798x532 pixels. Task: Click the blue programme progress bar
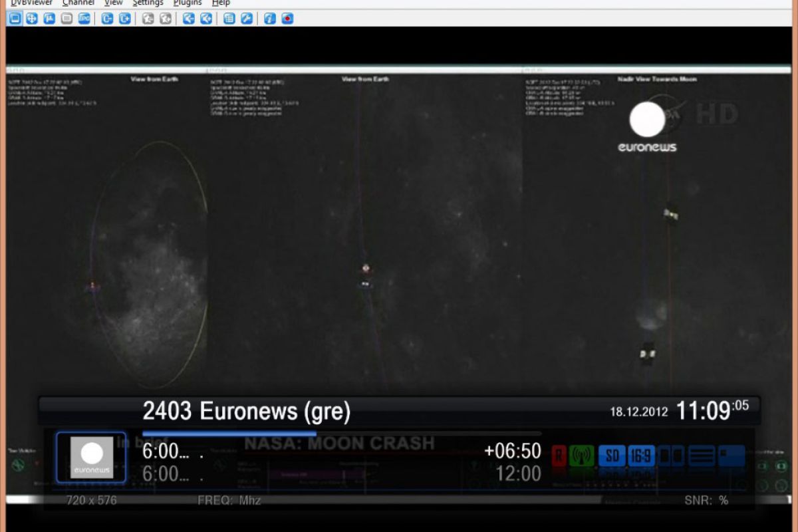[229, 434]
